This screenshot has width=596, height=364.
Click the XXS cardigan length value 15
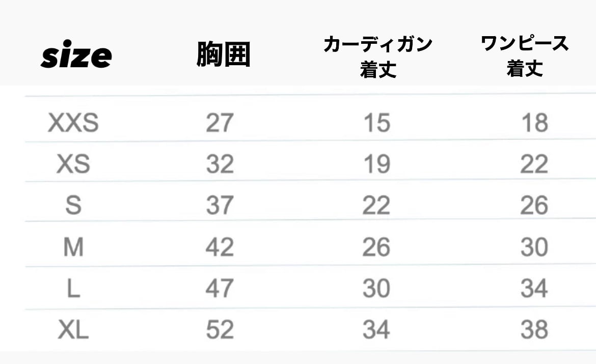[x=376, y=123]
